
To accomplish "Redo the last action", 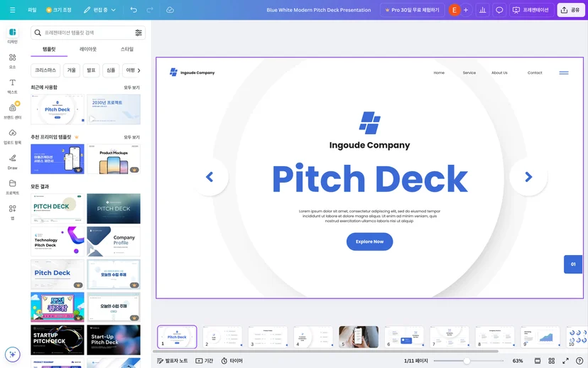I will (150, 10).
